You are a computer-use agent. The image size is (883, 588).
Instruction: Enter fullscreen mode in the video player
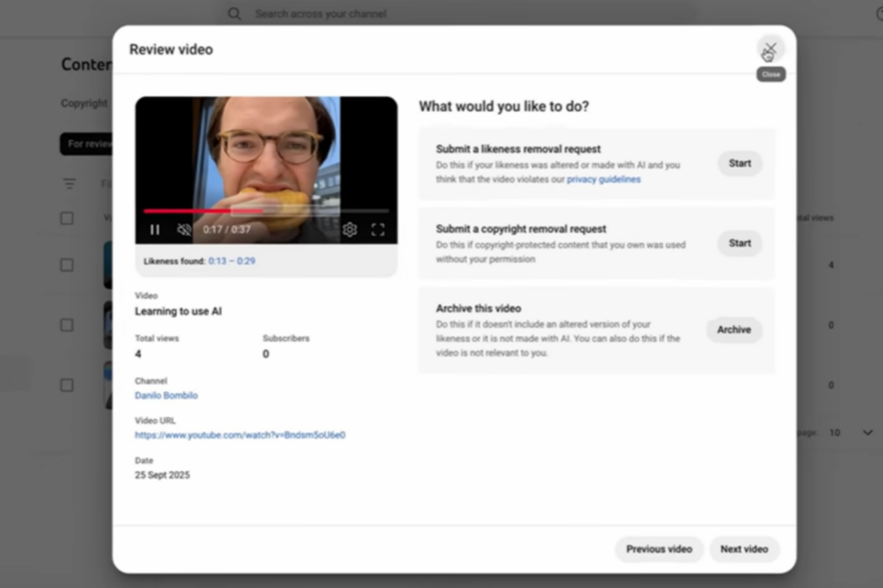378,229
